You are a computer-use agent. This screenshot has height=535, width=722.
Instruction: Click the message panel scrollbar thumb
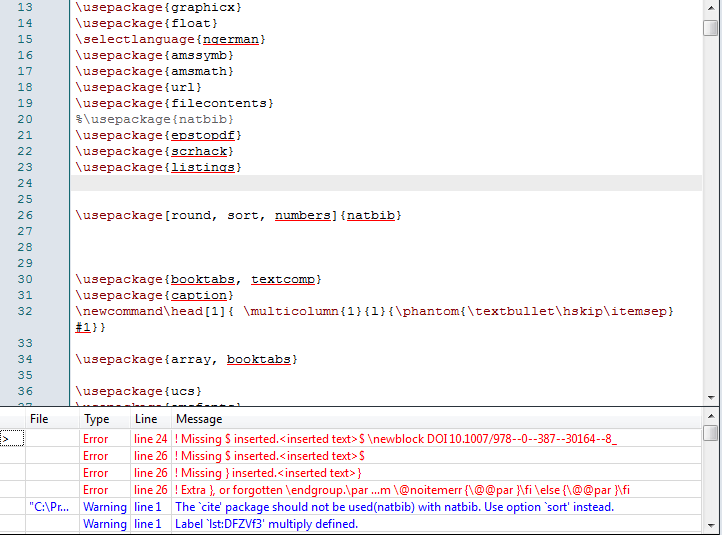click(711, 433)
